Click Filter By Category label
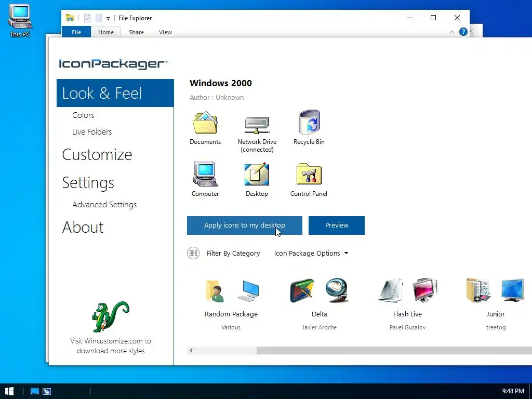 233,253
